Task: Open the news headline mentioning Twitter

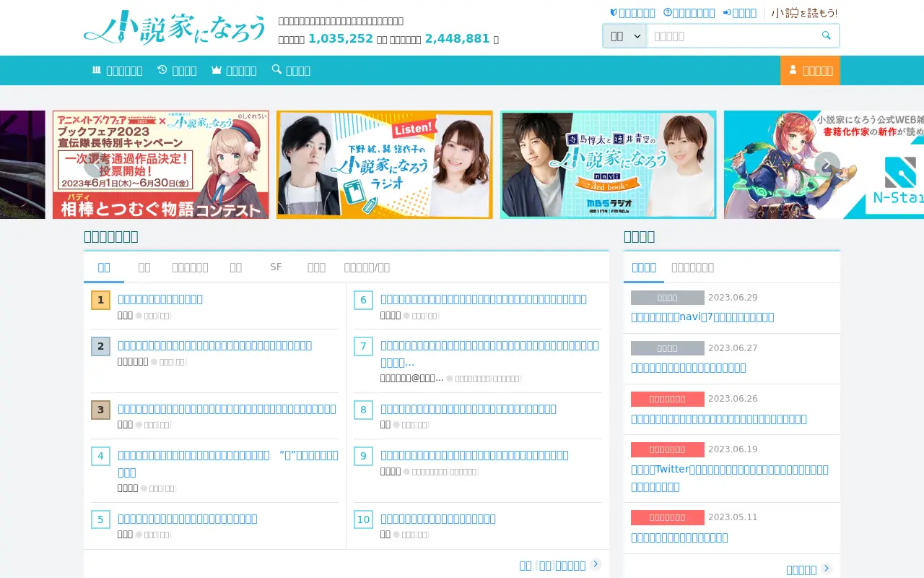Action: point(730,478)
